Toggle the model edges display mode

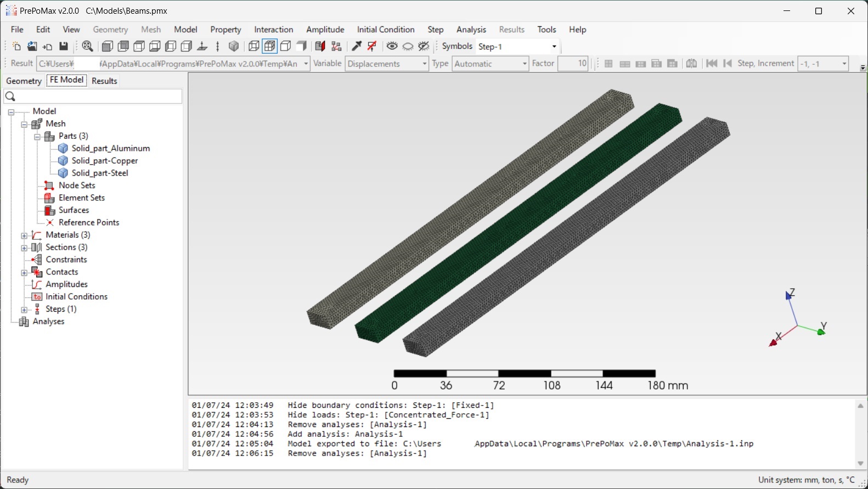point(286,47)
